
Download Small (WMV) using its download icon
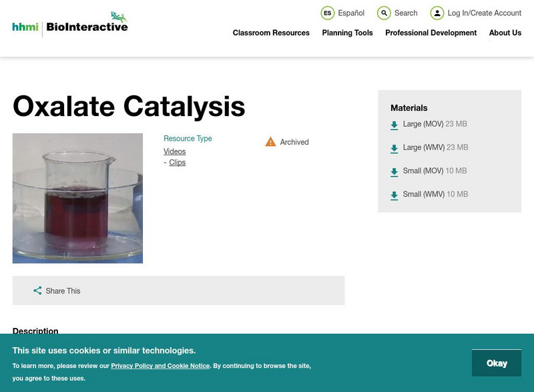(x=394, y=195)
